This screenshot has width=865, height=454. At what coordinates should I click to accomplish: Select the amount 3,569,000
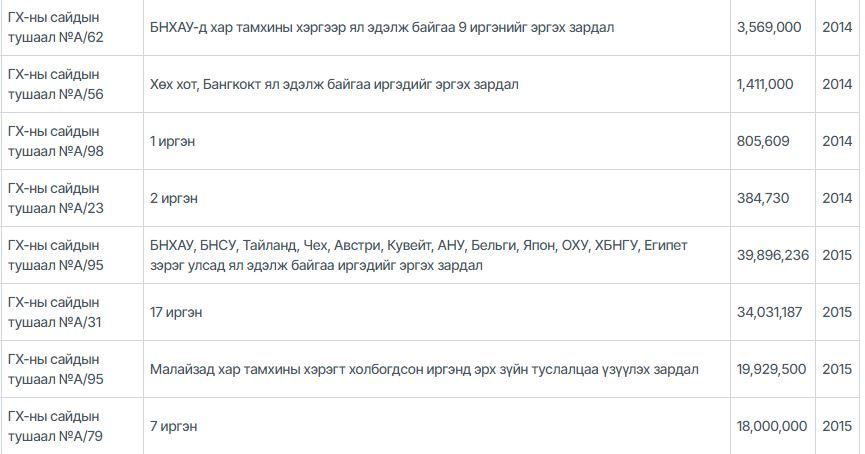[x=768, y=28]
